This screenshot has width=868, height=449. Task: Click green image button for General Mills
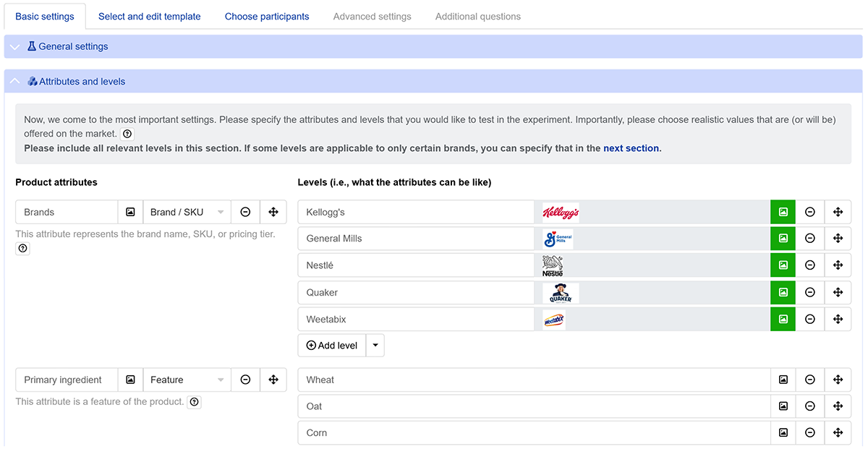pos(783,239)
